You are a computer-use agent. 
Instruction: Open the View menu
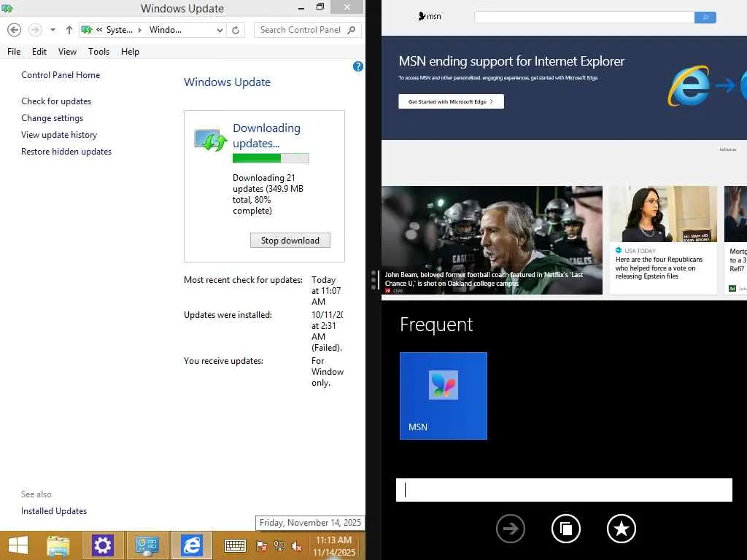(x=67, y=52)
